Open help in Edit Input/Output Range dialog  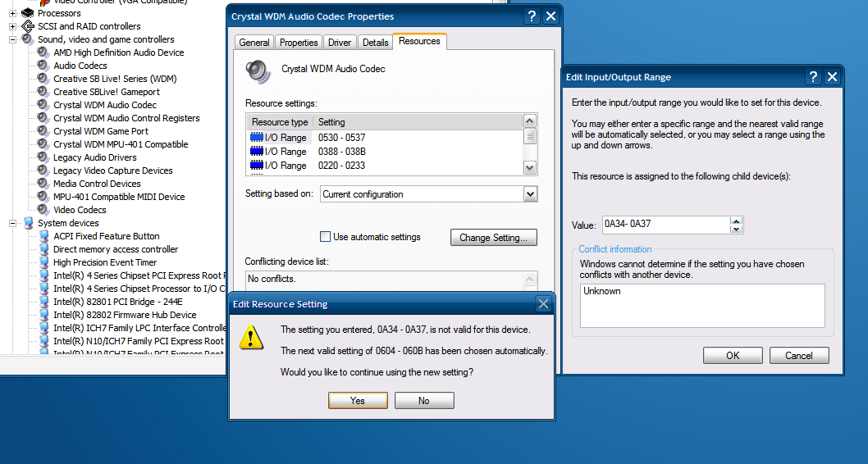pos(812,77)
